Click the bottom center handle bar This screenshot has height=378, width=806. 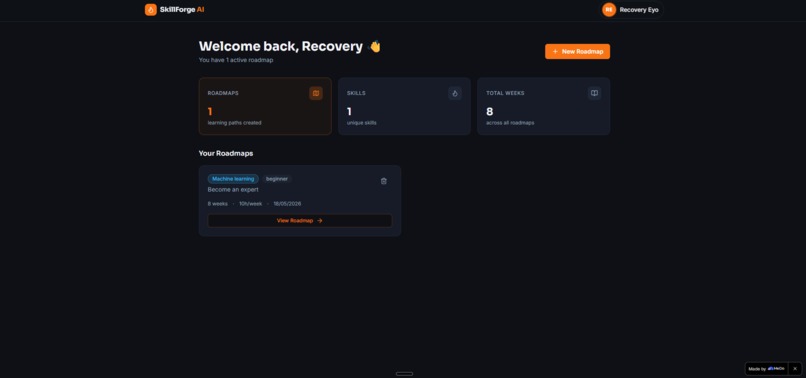pos(405,374)
